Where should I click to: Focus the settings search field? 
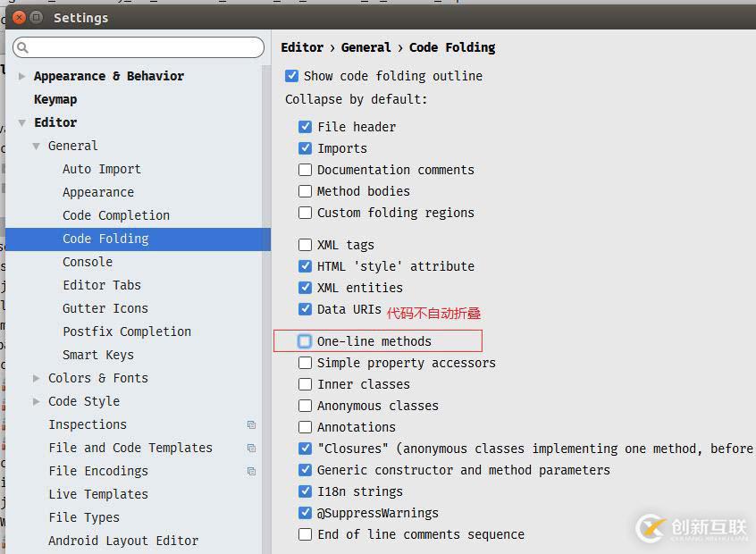(139, 47)
